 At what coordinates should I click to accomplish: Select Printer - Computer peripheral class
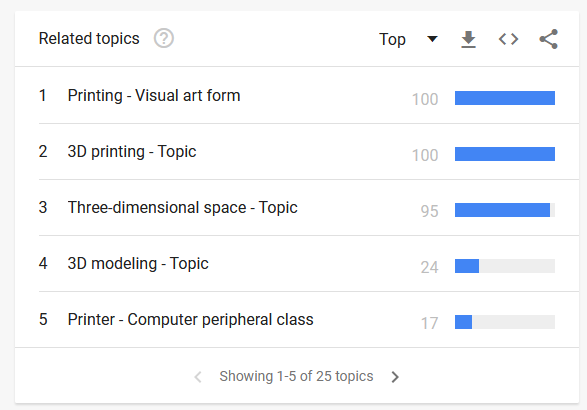point(190,320)
